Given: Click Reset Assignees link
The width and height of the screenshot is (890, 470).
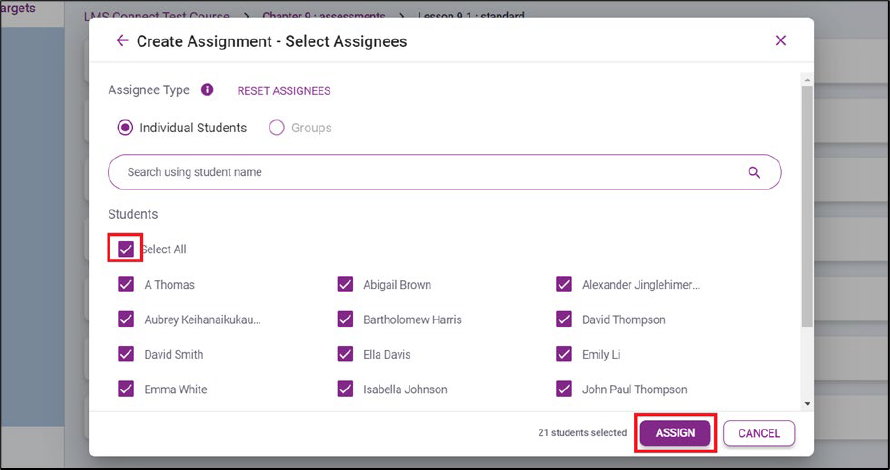Looking at the screenshot, I should [x=283, y=91].
